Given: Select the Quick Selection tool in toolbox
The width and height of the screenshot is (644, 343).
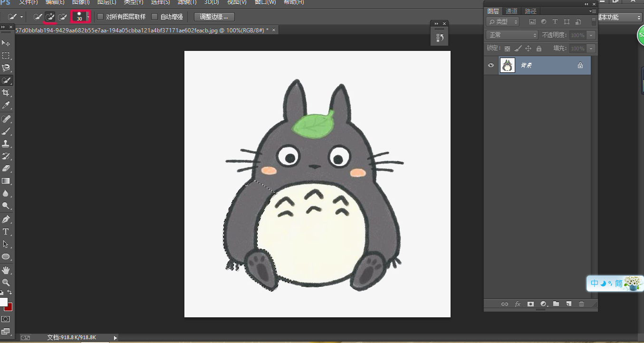Looking at the screenshot, I should click(x=6, y=80).
